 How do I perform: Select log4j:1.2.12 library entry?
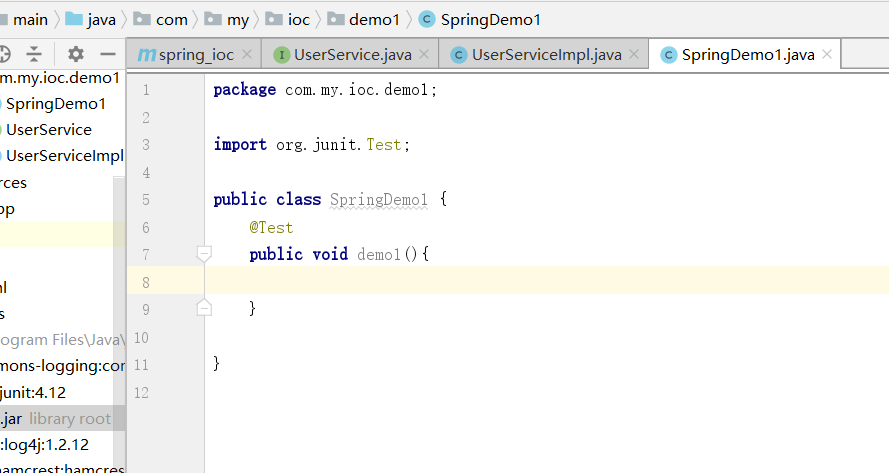(45, 445)
